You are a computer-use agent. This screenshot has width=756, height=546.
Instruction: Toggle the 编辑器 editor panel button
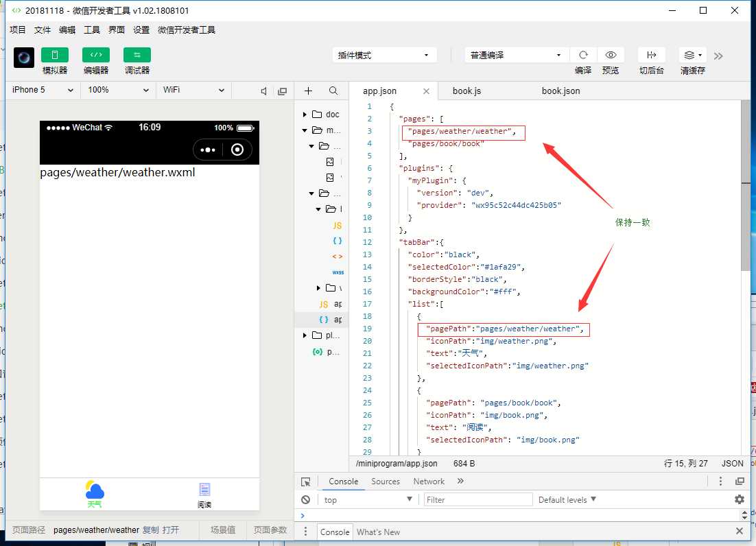click(96, 55)
